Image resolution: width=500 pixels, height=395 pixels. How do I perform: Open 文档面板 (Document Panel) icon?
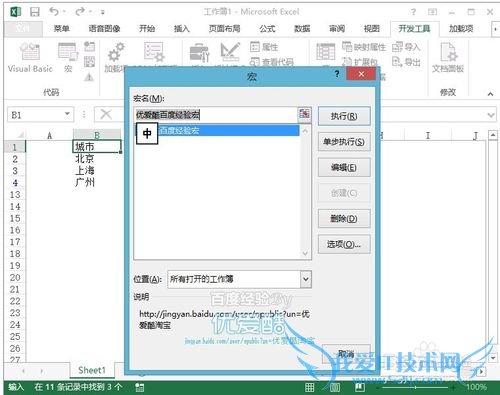448,53
